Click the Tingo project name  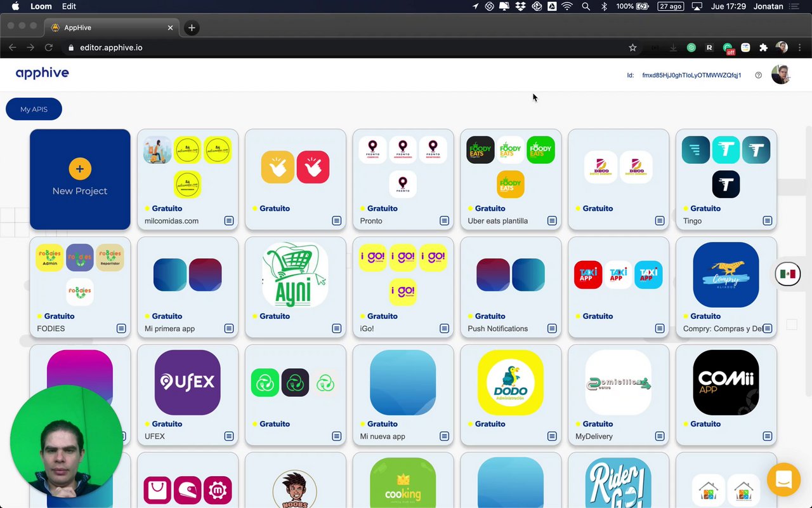click(x=692, y=221)
